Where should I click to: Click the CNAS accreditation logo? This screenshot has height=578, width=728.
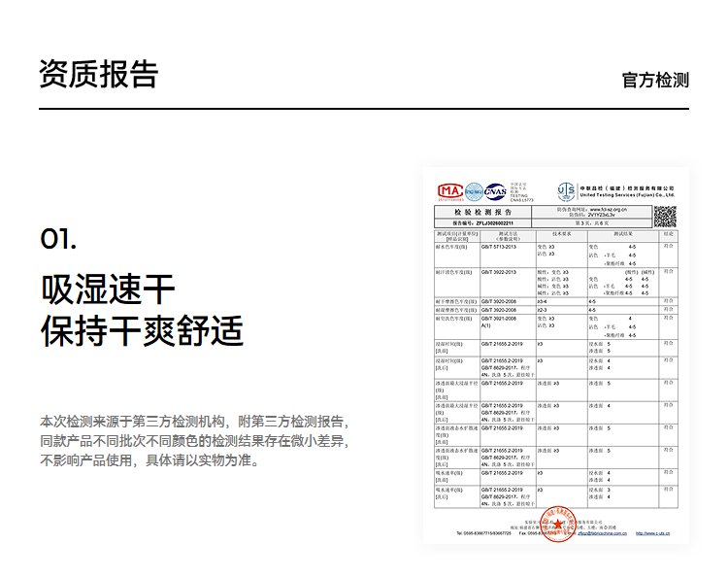495,191
